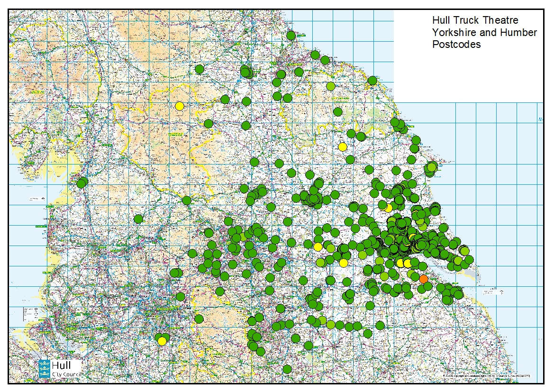Select the 'City Council' text under Hull
Image resolution: width=554 pixels, height=392 pixels.
[67, 374]
